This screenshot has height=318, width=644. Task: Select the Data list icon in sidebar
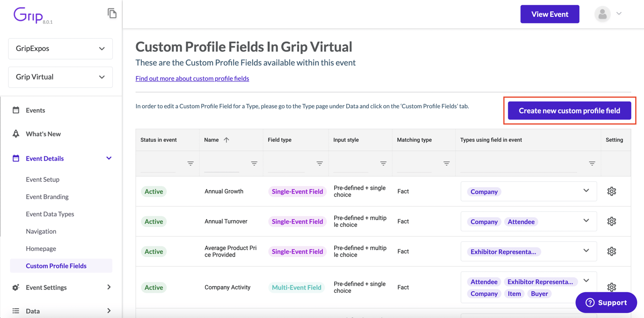16,311
